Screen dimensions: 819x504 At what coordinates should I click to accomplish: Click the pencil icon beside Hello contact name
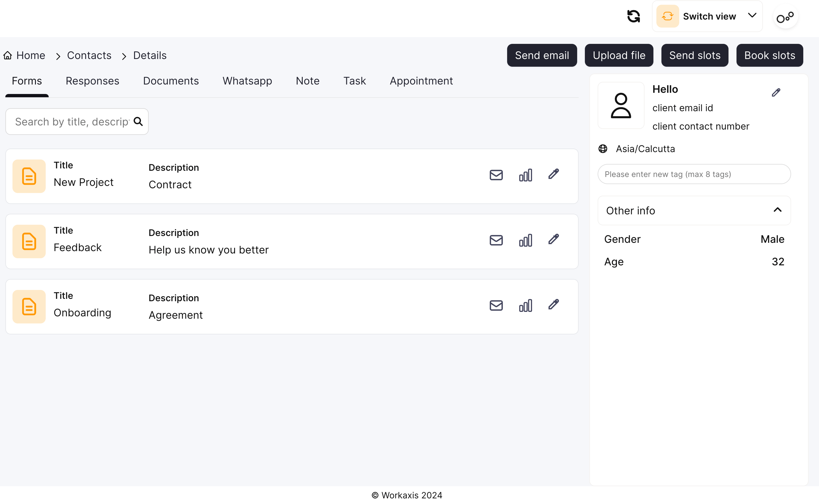[776, 92]
